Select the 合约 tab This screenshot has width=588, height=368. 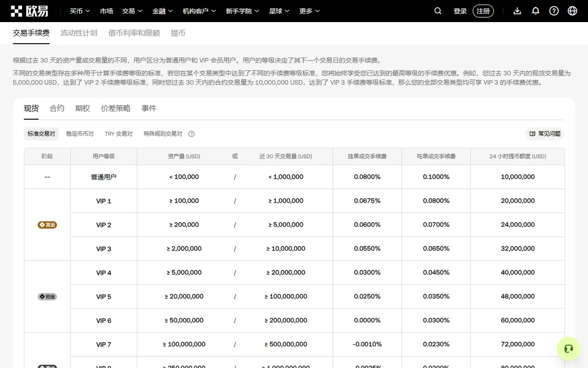coord(57,108)
